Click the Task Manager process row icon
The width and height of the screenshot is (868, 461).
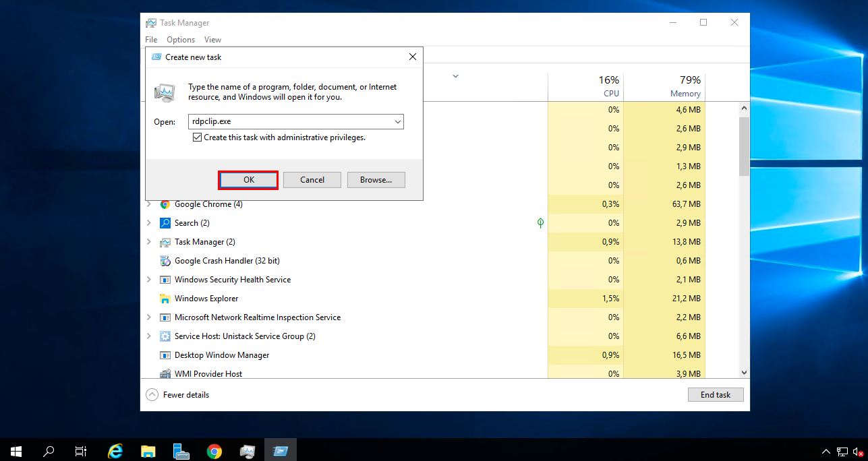[165, 242]
